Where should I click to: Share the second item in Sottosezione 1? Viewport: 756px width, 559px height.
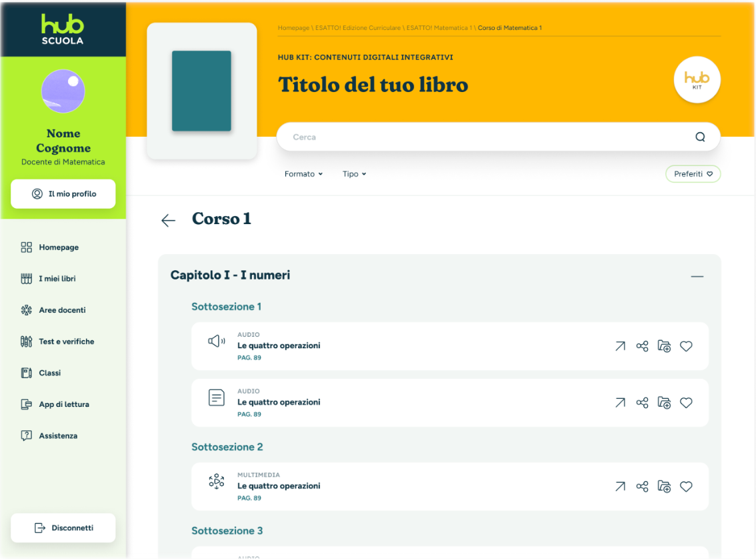point(642,403)
